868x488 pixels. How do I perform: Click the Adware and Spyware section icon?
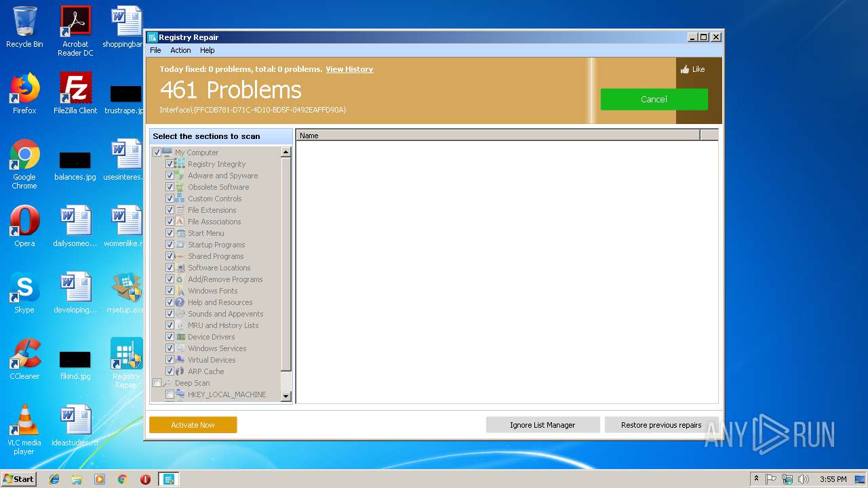coord(180,176)
